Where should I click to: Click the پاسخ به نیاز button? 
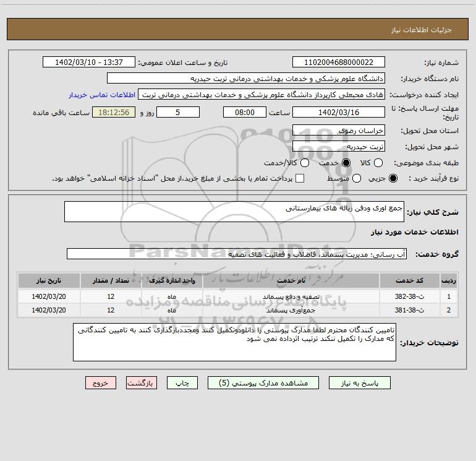359,383
